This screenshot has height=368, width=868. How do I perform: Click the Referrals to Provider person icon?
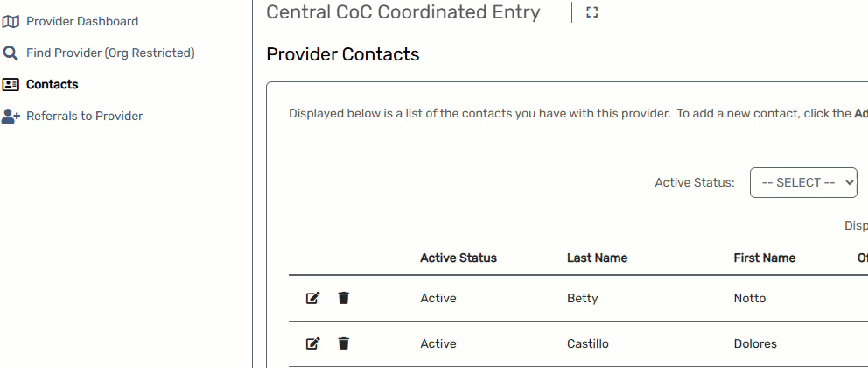click(x=10, y=117)
